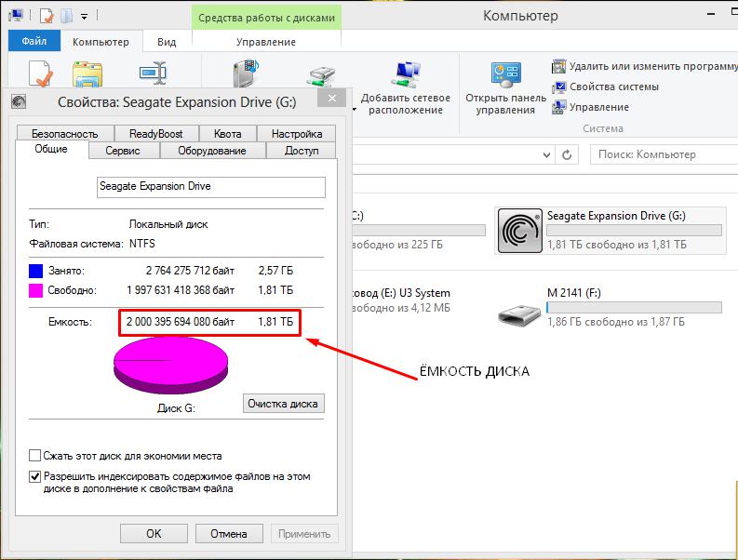Switch to the Безопасность tab

pos(65,134)
